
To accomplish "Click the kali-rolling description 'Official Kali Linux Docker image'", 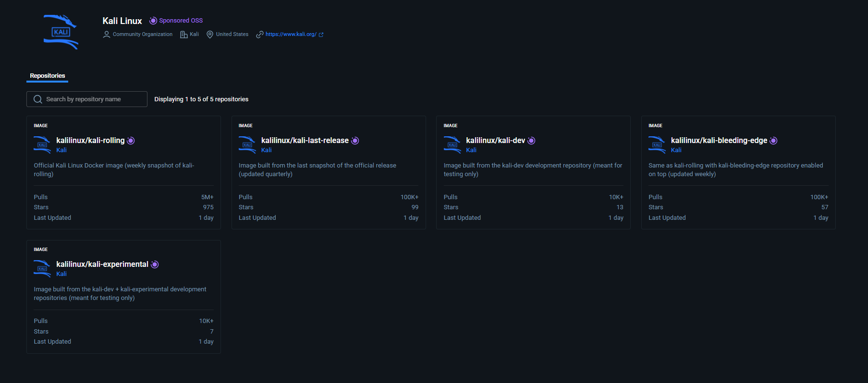I will (114, 170).
